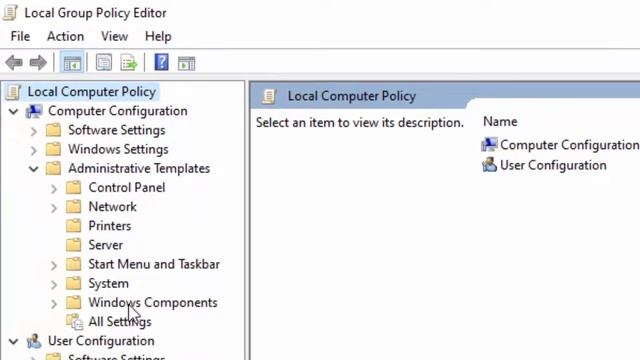Expand the Start Menu and Taskbar node

[x=54, y=265]
